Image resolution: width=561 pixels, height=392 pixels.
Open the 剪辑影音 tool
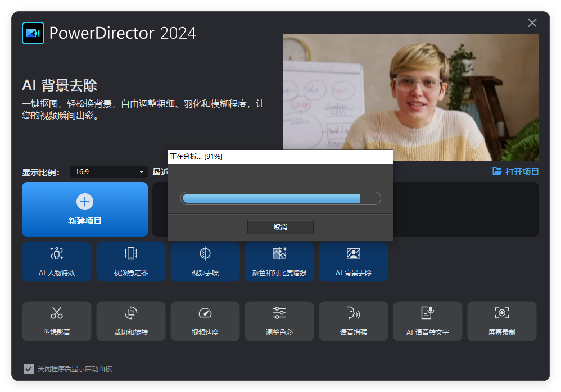click(x=56, y=321)
